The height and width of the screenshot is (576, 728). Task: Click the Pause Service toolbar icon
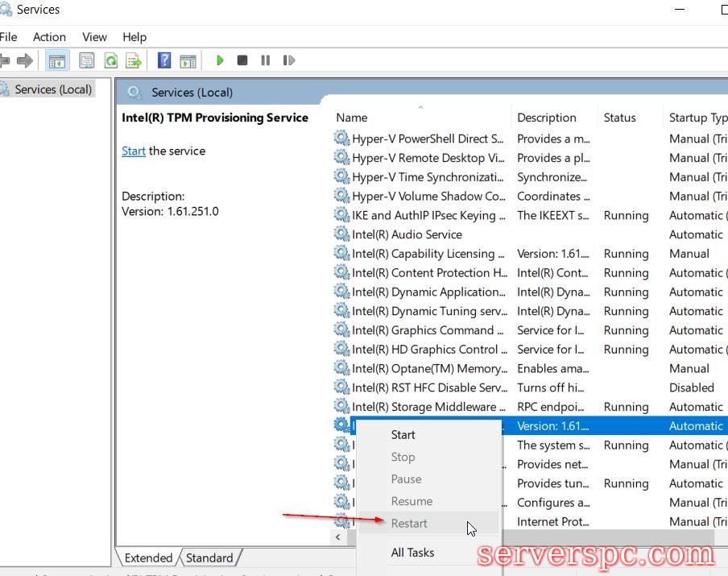[265, 60]
